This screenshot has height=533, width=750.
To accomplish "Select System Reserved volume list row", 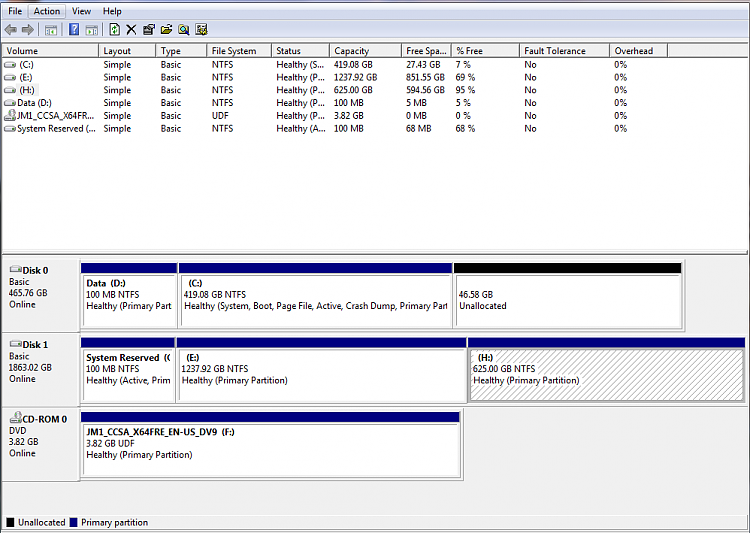I will click(335, 129).
